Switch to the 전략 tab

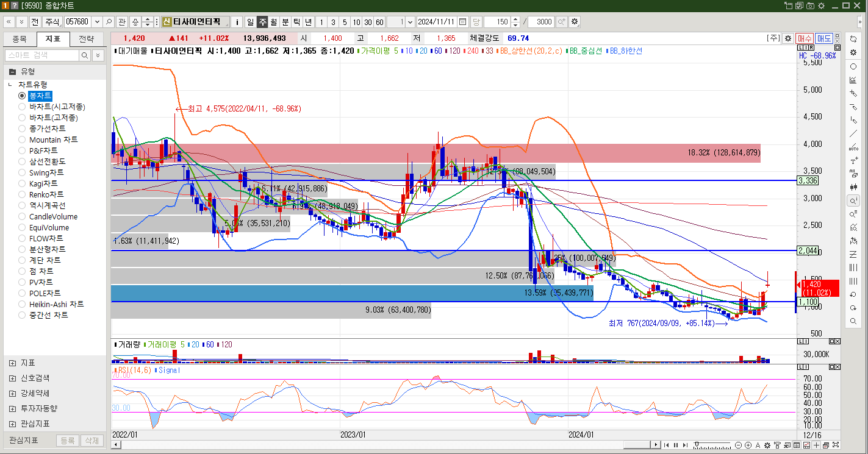(86, 39)
